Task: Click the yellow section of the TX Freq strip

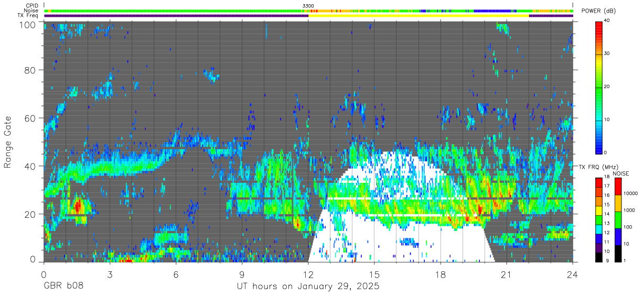Action: click(x=418, y=16)
